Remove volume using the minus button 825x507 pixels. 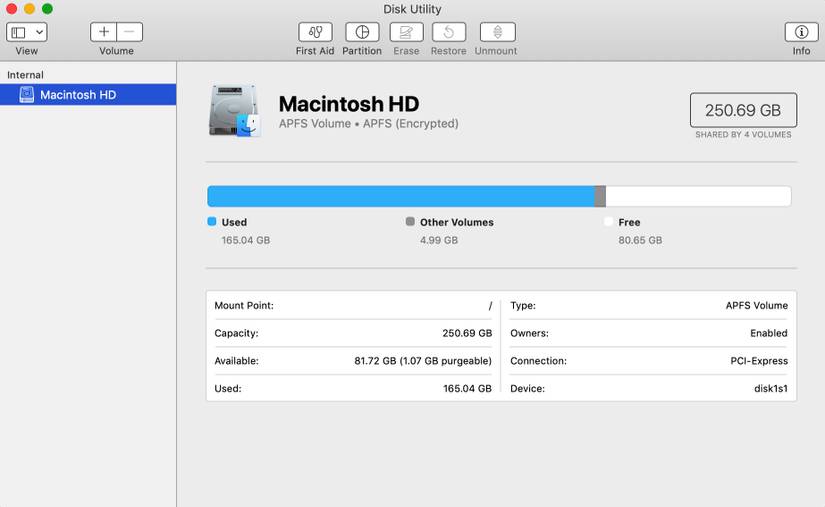point(129,32)
